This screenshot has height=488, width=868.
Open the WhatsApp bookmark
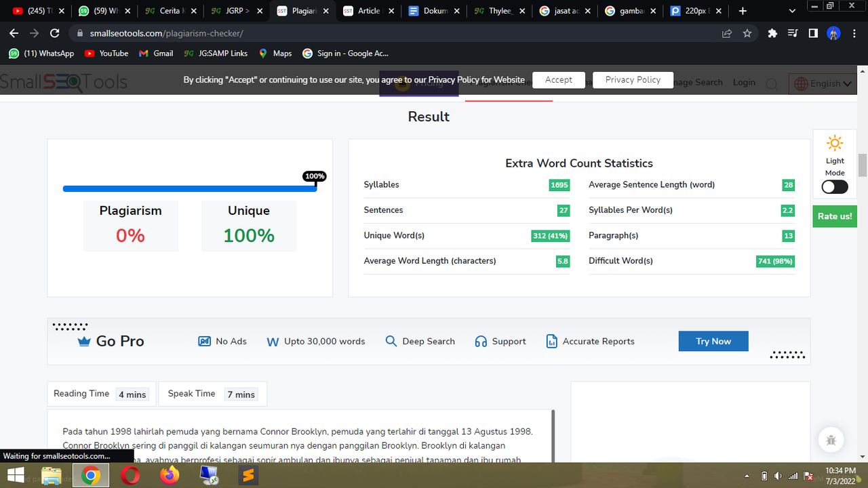coord(41,54)
